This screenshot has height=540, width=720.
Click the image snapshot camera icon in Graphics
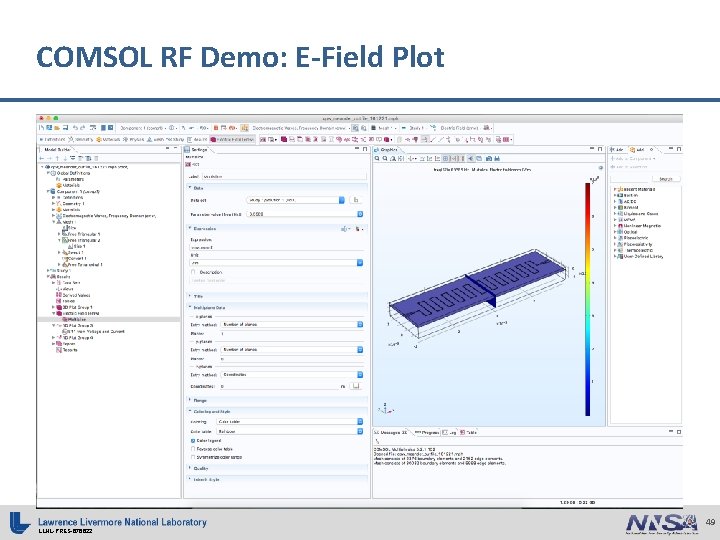point(489,158)
